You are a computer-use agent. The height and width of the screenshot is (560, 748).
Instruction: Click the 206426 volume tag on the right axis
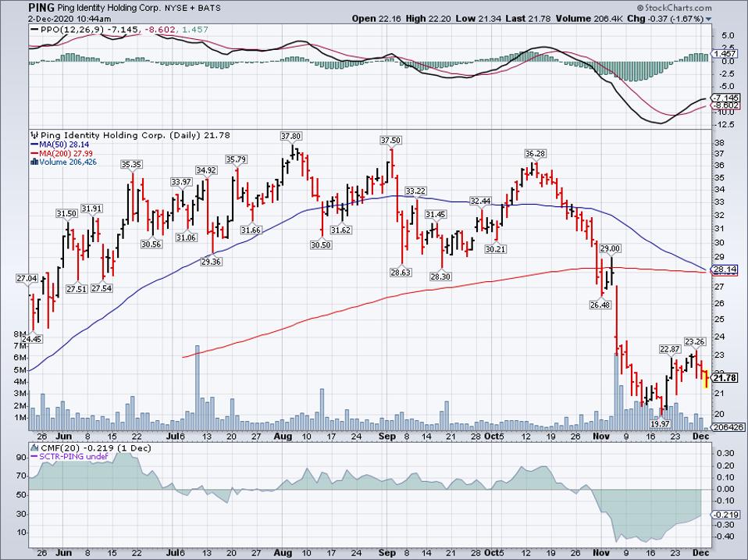click(x=727, y=427)
